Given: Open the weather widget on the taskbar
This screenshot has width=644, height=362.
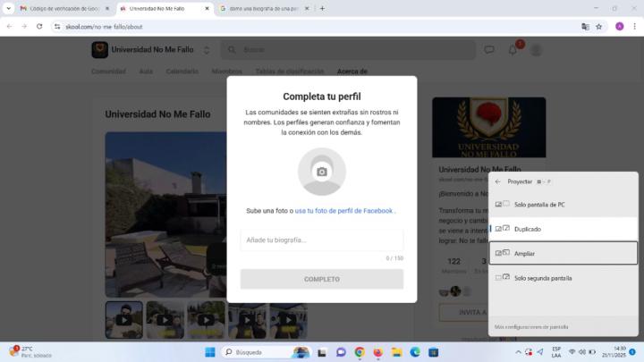Looking at the screenshot, I should [x=30, y=352].
